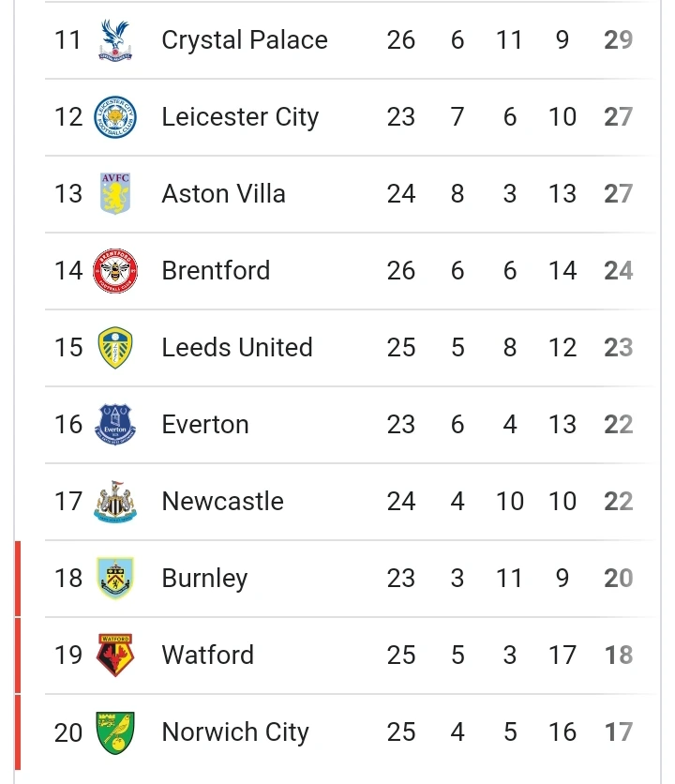Open the Leicester City team page
Viewport: 675px width, 784px height.
(x=240, y=118)
